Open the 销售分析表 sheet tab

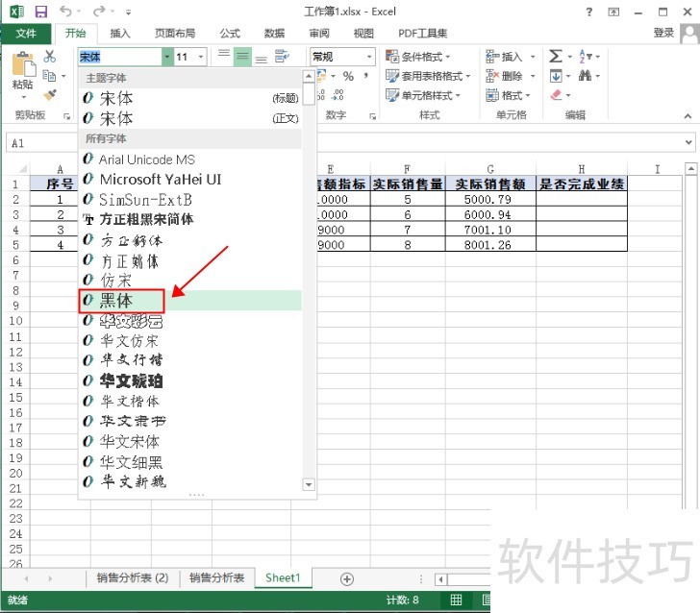click(216, 578)
